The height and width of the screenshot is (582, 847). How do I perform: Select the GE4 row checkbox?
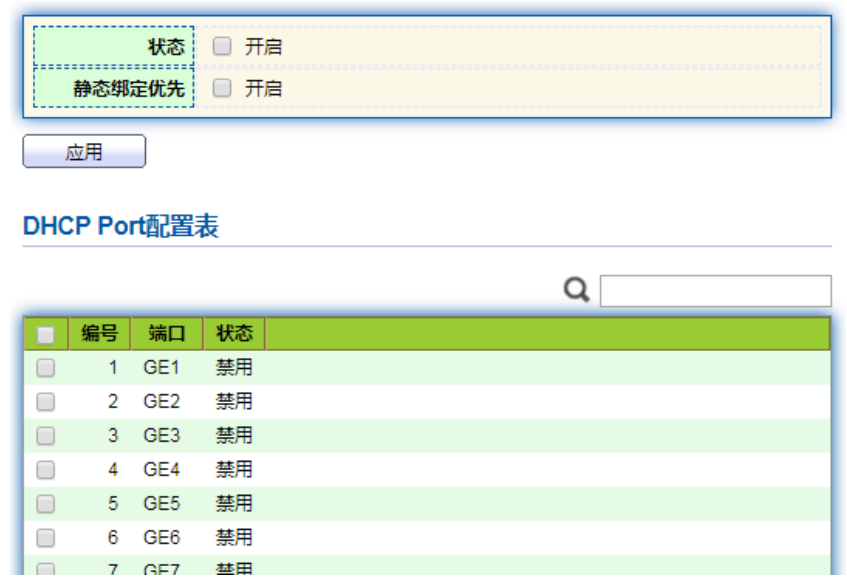45,470
